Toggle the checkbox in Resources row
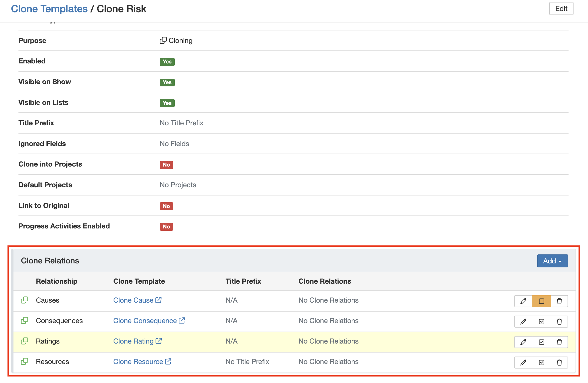The width and height of the screenshot is (588, 383). (x=541, y=362)
